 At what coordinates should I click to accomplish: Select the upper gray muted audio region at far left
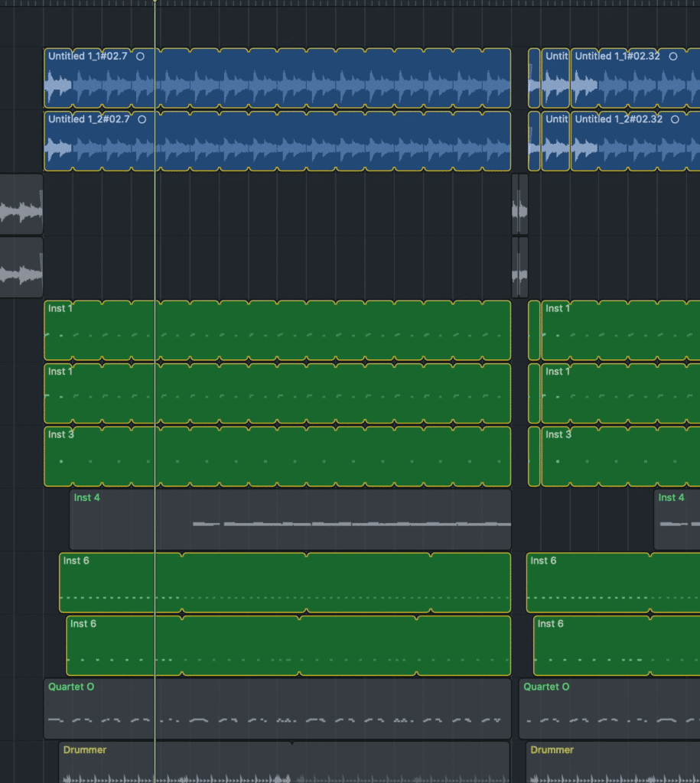(x=21, y=204)
